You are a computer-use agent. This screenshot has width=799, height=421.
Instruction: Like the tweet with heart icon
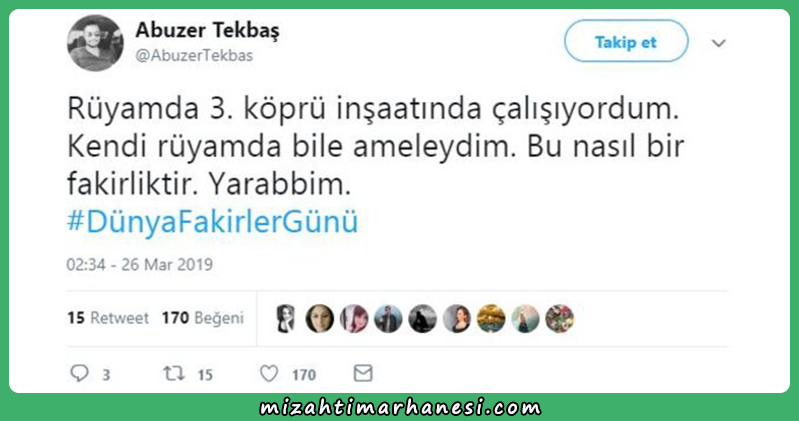coord(269,374)
